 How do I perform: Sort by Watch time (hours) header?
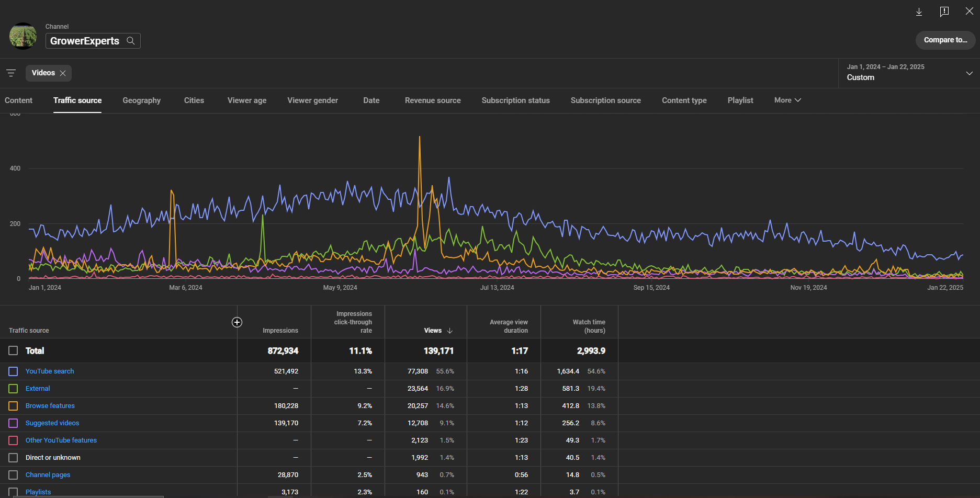(x=589, y=326)
